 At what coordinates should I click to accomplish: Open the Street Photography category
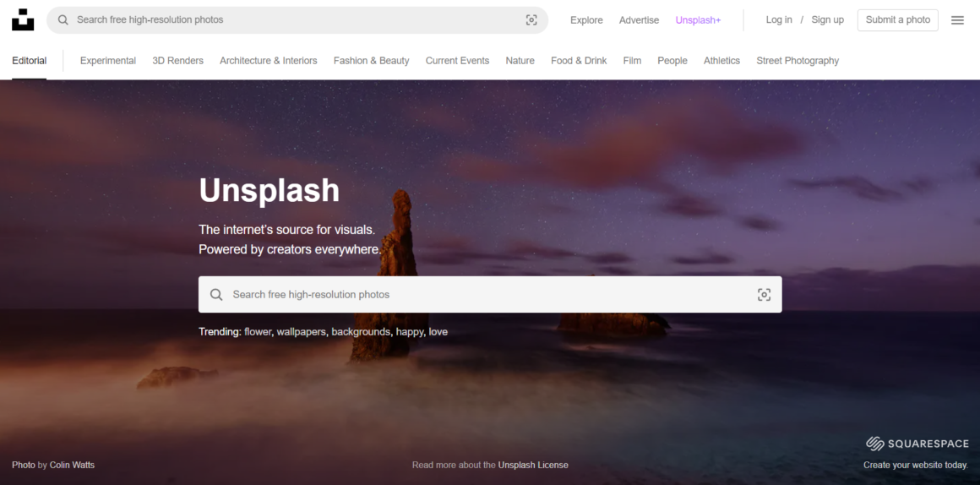pyautogui.click(x=798, y=61)
